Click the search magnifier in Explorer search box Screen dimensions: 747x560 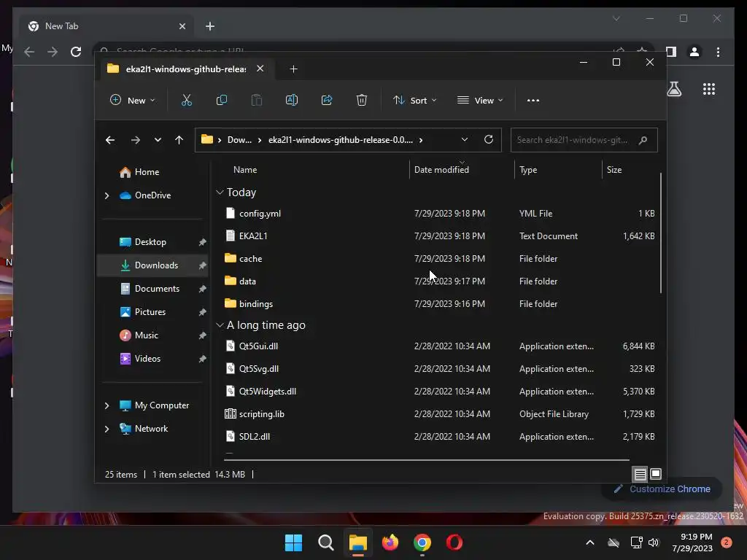point(643,140)
